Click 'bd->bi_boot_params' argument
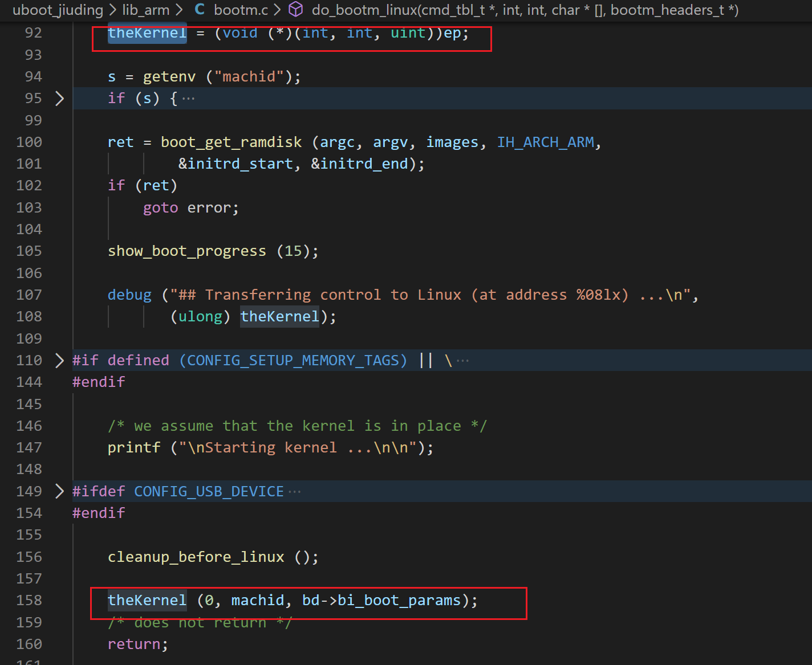This screenshot has width=812, height=665. point(381,600)
